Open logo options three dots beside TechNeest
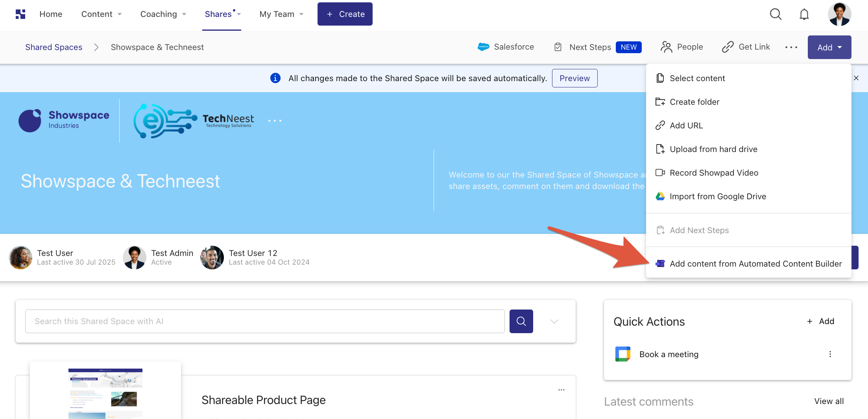The height and width of the screenshot is (419, 868). pyautogui.click(x=275, y=121)
